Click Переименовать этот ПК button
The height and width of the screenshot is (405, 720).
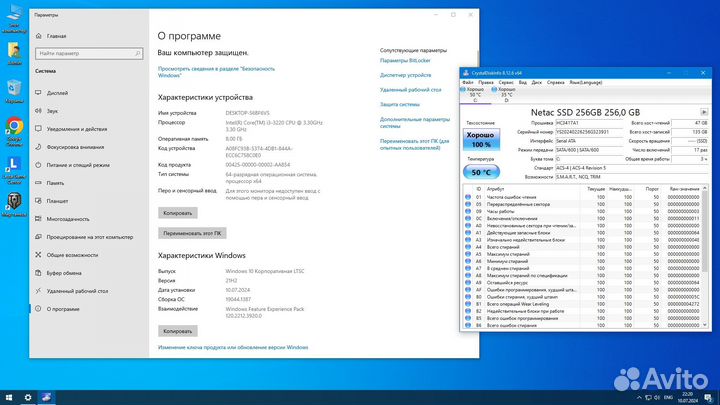(x=192, y=233)
